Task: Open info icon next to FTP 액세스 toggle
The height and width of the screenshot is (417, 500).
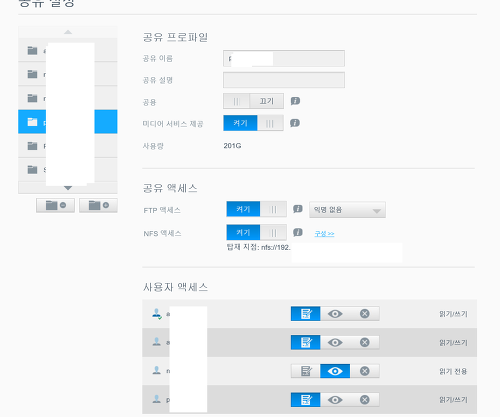Action: coord(298,209)
